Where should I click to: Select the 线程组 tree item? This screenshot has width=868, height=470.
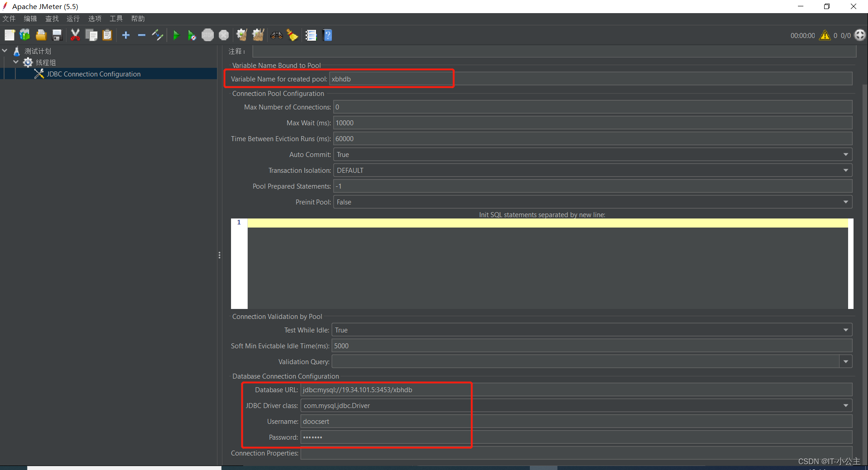pos(46,62)
